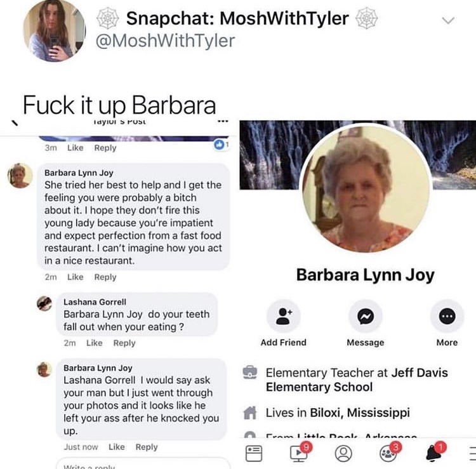Open the Watch video tab icon
This screenshot has height=469, width=476.
tap(299, 452)
